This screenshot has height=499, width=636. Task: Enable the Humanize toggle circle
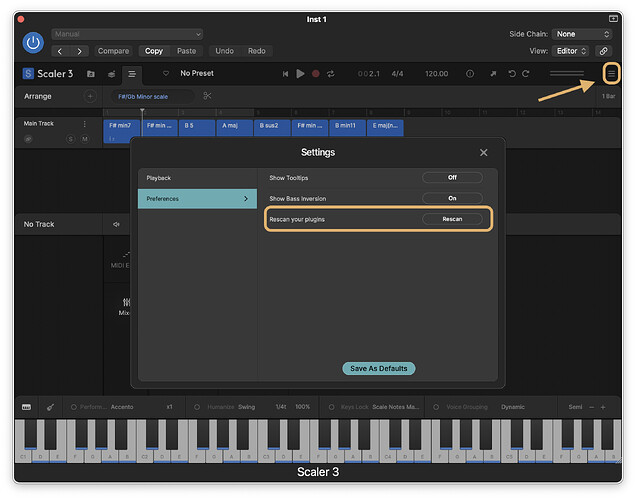click(187, 407)
